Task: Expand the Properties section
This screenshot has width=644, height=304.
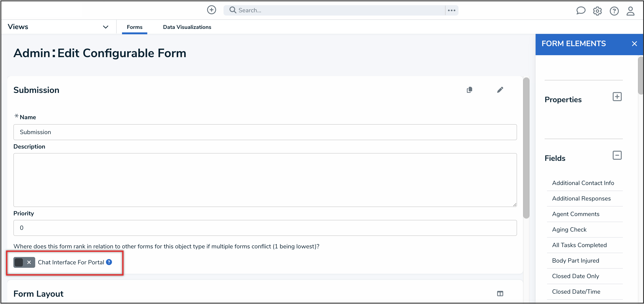Action: click(x=617, y=97)
